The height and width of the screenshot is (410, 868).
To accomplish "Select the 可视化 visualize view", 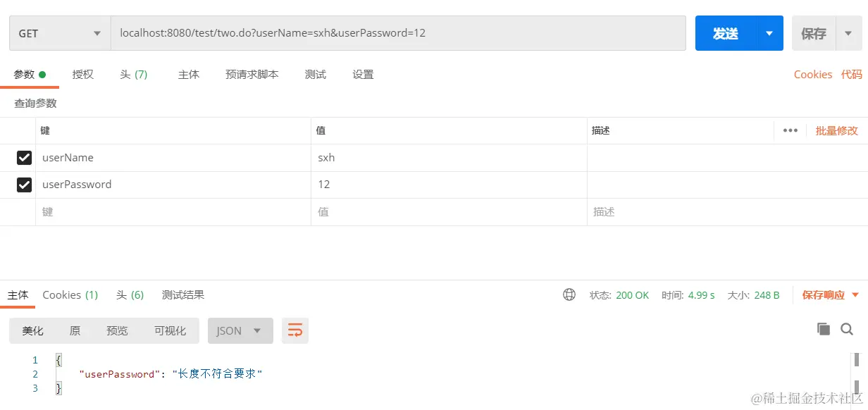I will (x=170, y=330).
